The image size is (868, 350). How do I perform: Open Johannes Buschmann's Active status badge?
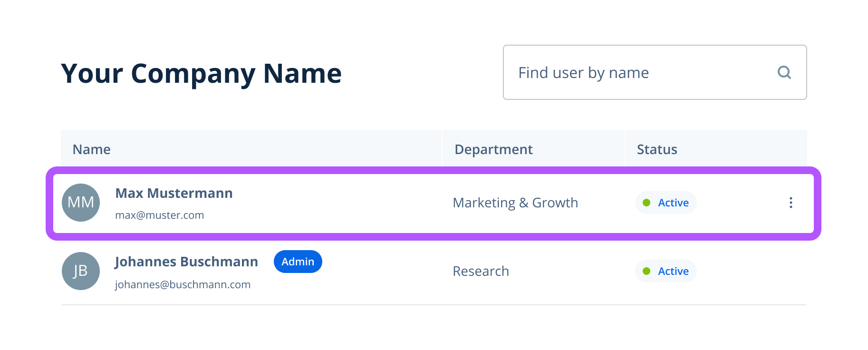pos(666,271)
